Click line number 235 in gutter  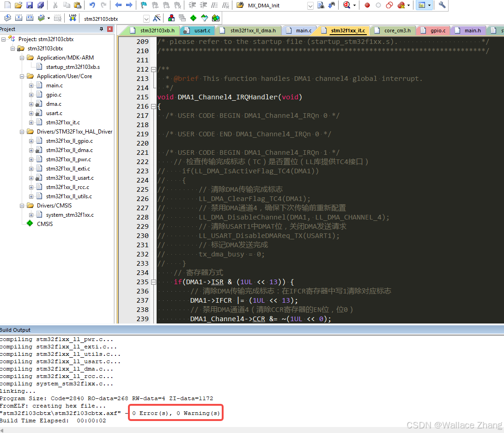(x=142, y=282)
